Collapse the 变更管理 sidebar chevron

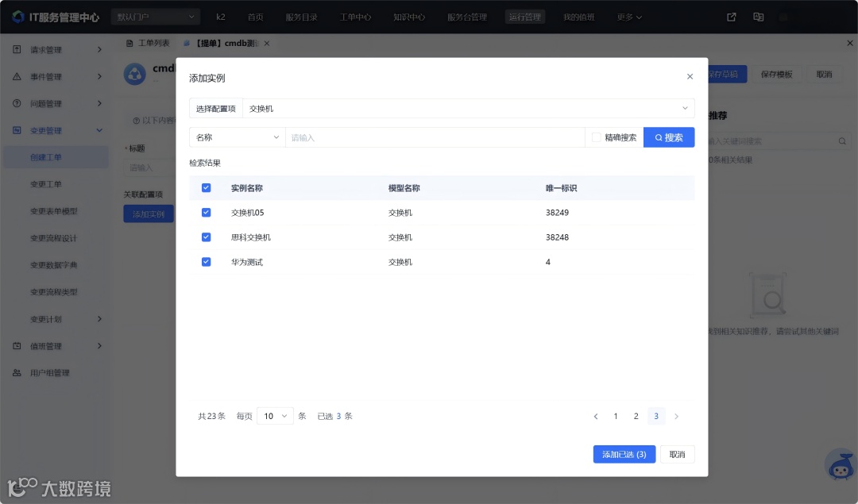(99, 130)
